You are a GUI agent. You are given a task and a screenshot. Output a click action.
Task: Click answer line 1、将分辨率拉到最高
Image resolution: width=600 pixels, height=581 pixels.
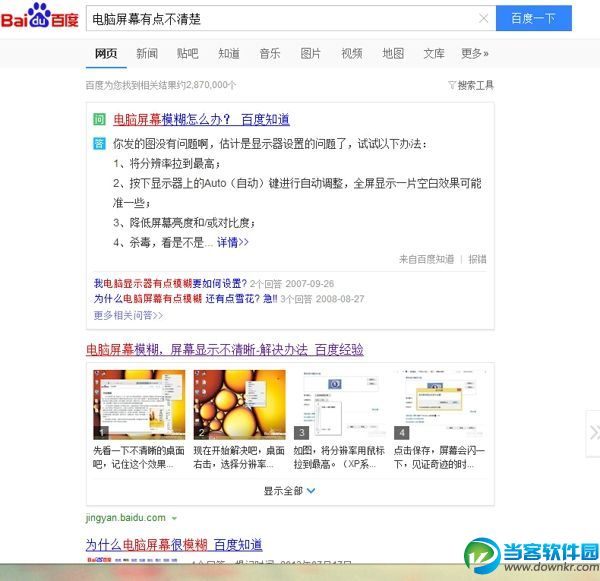[x=167, y=164]
